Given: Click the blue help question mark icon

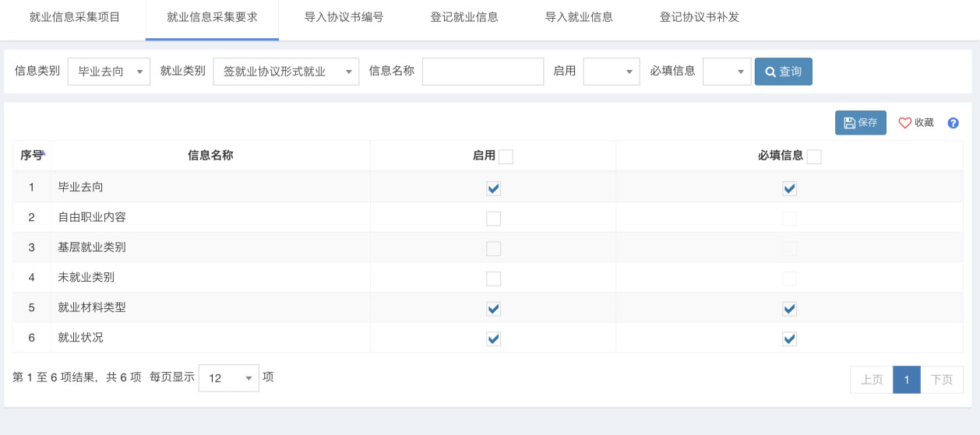Looking at the screenshot, I should (x=953, y=123).
